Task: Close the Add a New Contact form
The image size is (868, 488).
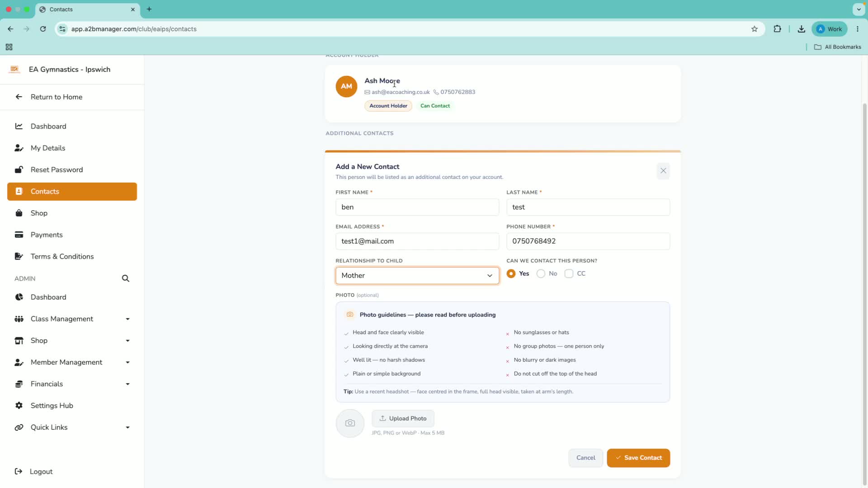Action: (x=663, y=171)
